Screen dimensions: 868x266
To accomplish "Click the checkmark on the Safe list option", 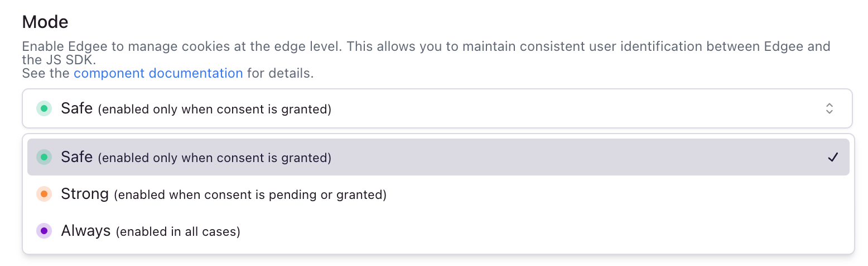I will point(832,158).
